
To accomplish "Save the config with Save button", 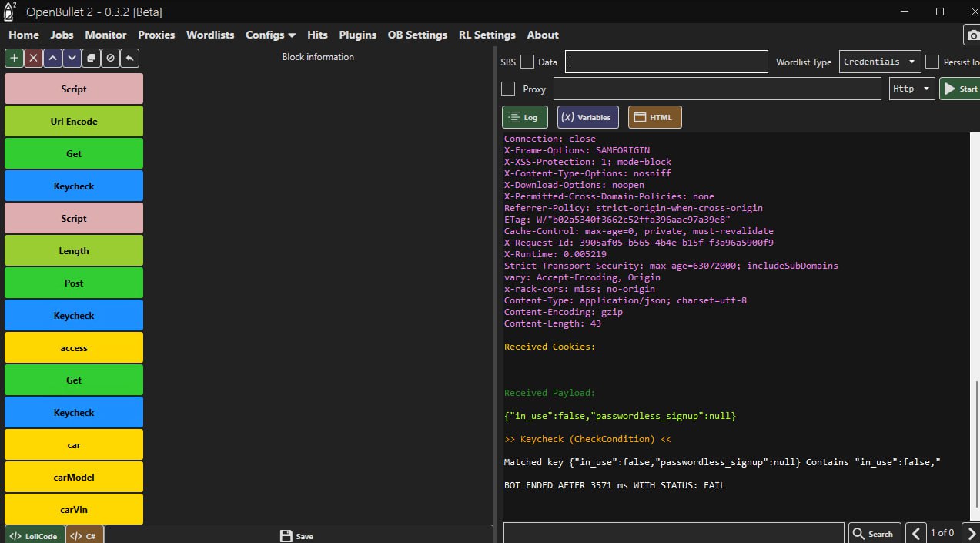I will [297, 535].
